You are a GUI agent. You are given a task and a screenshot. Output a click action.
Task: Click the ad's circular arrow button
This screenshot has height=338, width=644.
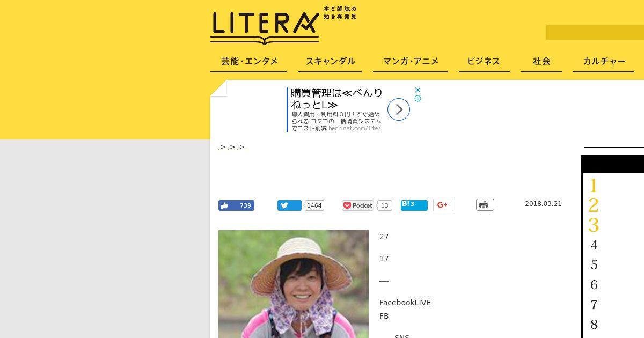click(x=399, y=109)
